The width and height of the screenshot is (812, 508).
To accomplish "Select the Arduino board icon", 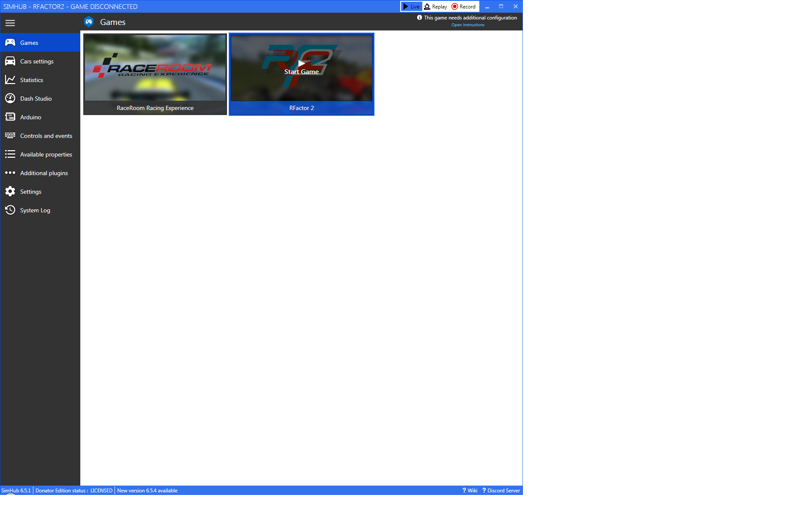I will tap(10, 117).
